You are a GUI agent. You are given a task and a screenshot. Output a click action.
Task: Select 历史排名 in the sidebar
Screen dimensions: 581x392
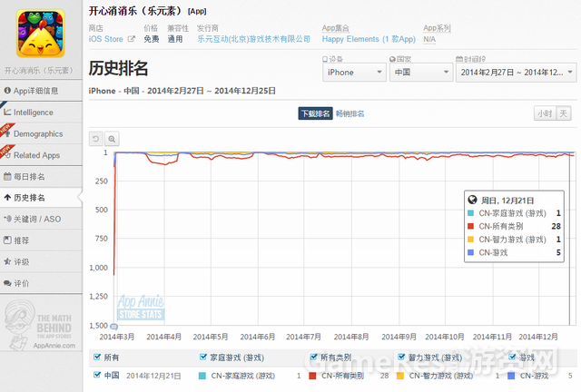(x=41, y=198)
